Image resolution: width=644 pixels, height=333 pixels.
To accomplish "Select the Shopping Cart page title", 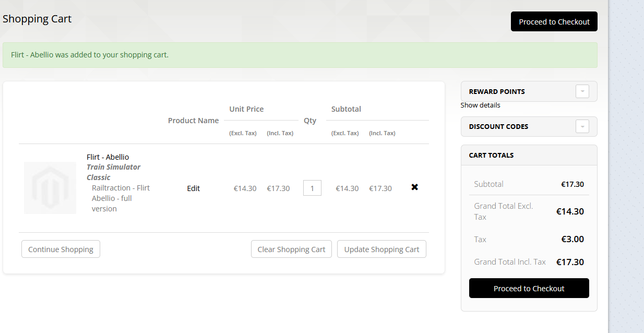I will coord(37,19).
